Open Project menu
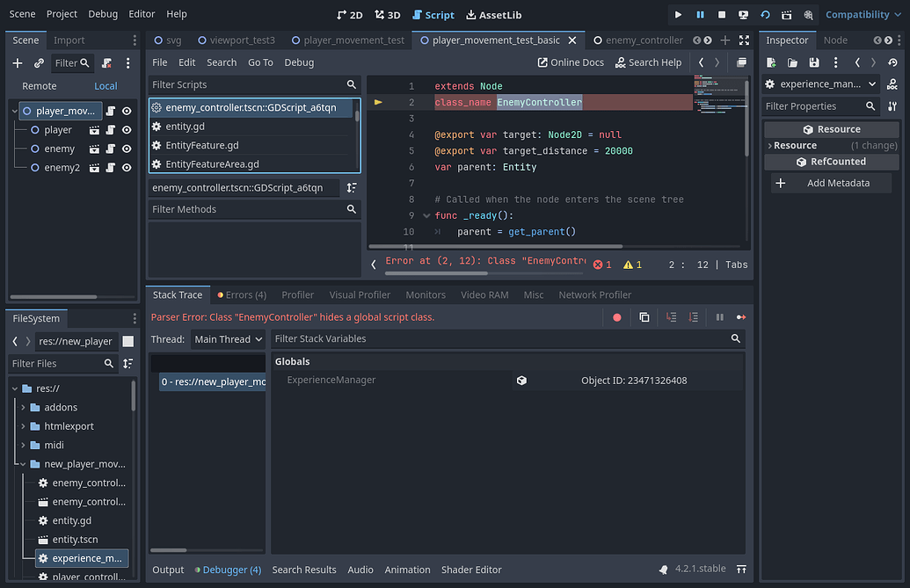 click(x=62, y=14)
